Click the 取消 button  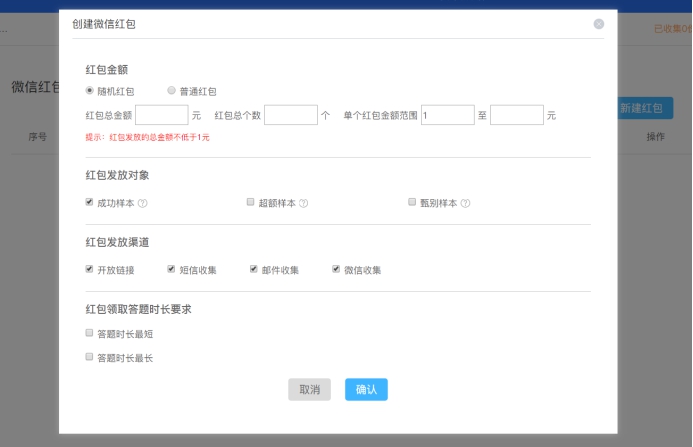(309, 390)
